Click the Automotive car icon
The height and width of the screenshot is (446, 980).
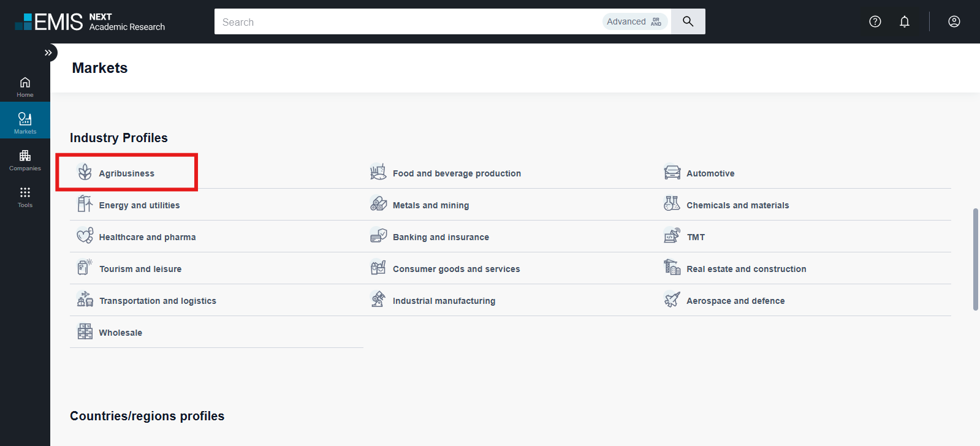(672, 173)
